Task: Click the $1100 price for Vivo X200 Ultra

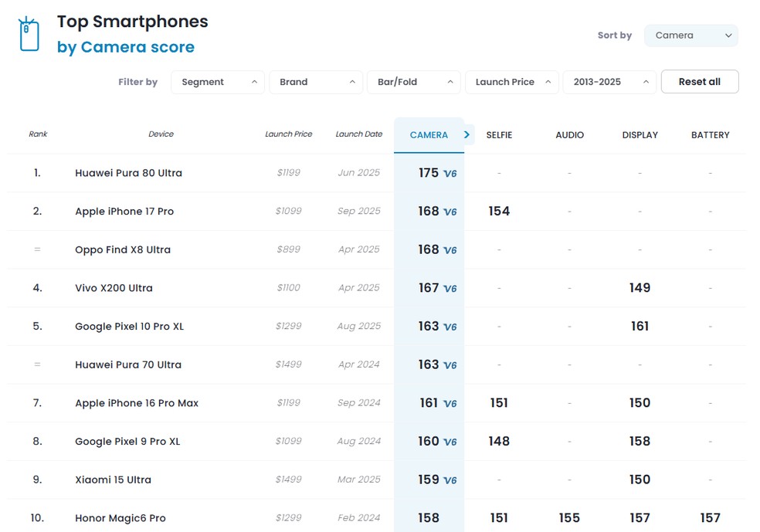Action: [x=288, y=287]
